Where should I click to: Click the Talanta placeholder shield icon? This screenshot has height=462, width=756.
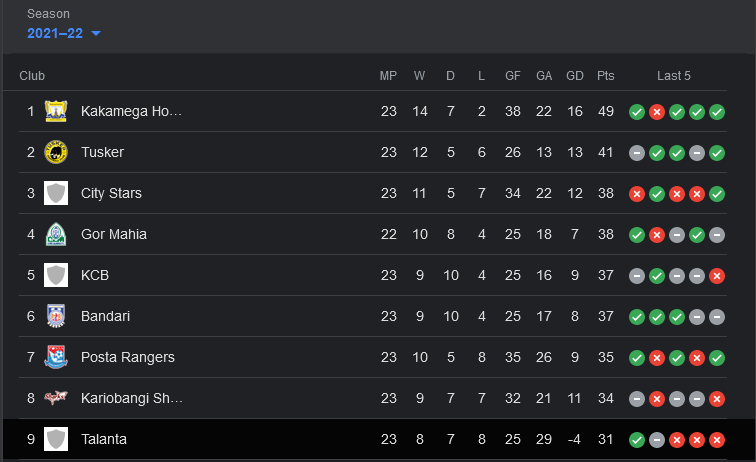(56, 439)
